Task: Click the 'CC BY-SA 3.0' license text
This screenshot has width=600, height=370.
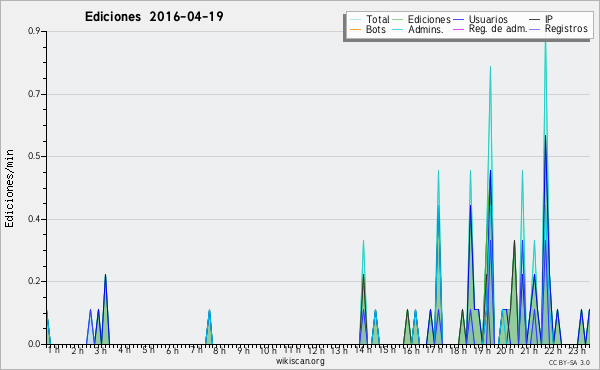Action: click(569, 363)
